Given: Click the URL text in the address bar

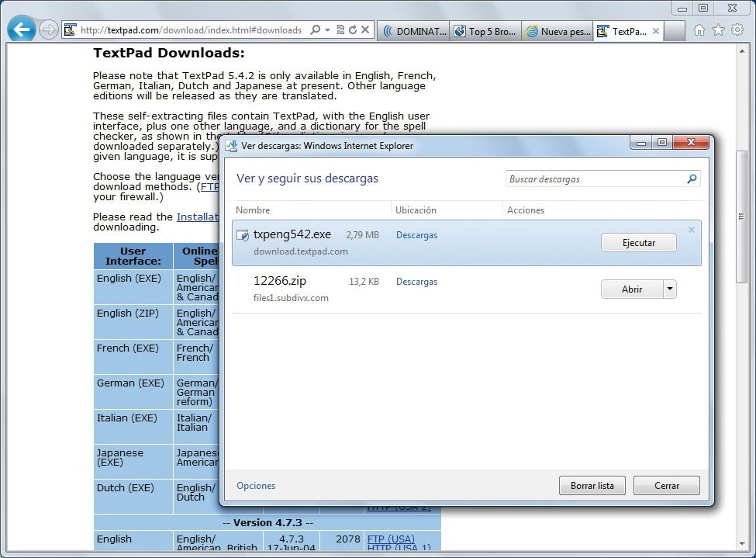Looking at the screenshot, I should pyautogui.click(x=191, y=30).
